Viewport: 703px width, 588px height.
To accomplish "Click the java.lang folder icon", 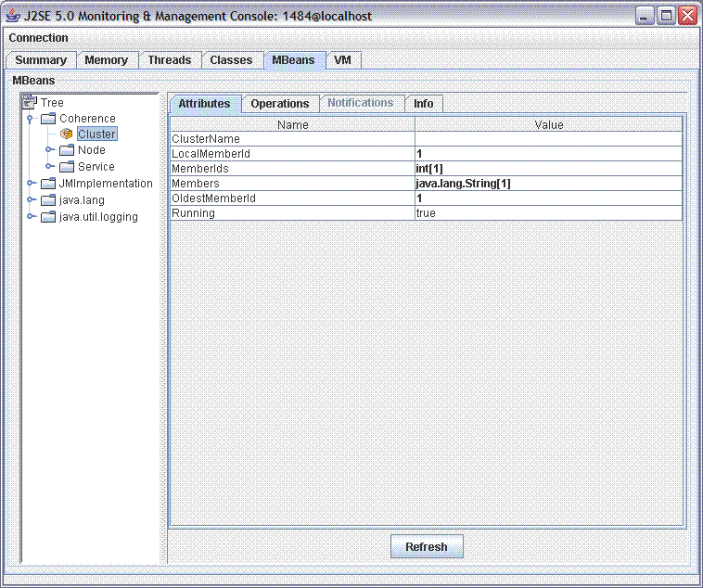I will pos(48,200).
